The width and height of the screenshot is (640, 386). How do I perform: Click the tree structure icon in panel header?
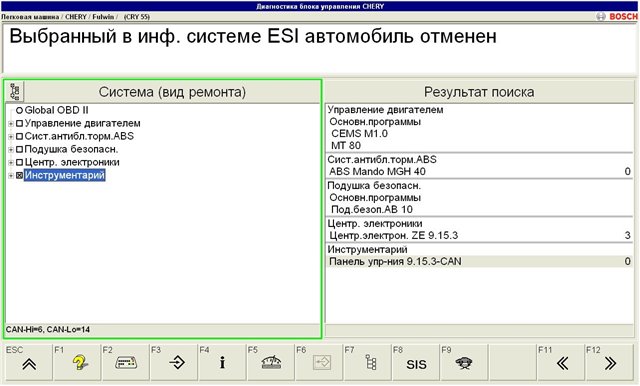tap(15, 91)
